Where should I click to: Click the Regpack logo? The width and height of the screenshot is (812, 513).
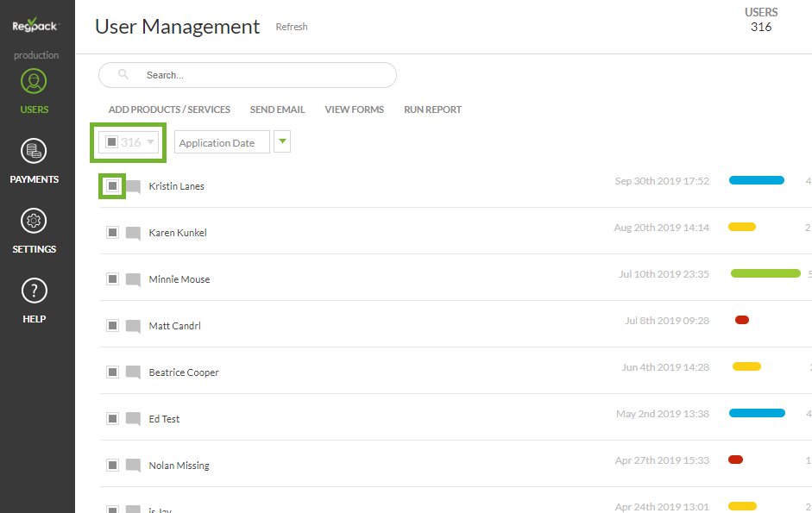pyautogui.click(x=35, y=24)
